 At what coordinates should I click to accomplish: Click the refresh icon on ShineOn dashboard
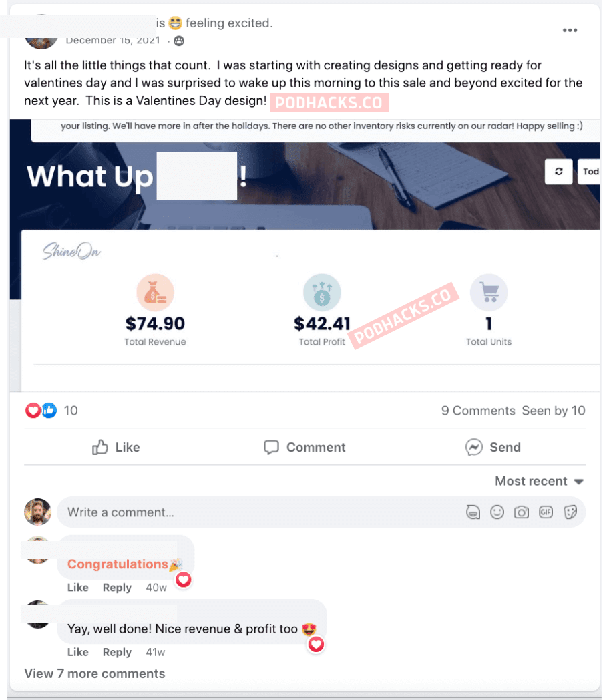(559, 172)
